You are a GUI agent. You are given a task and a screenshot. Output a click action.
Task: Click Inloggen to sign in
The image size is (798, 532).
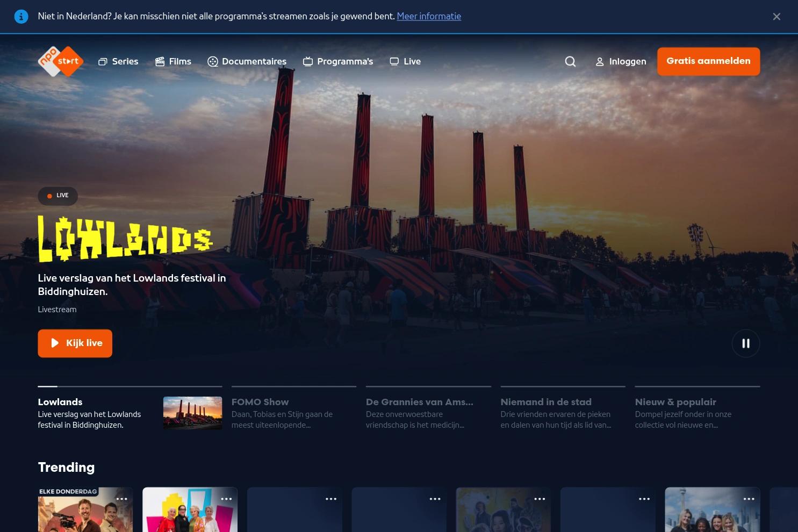point(621,62)
